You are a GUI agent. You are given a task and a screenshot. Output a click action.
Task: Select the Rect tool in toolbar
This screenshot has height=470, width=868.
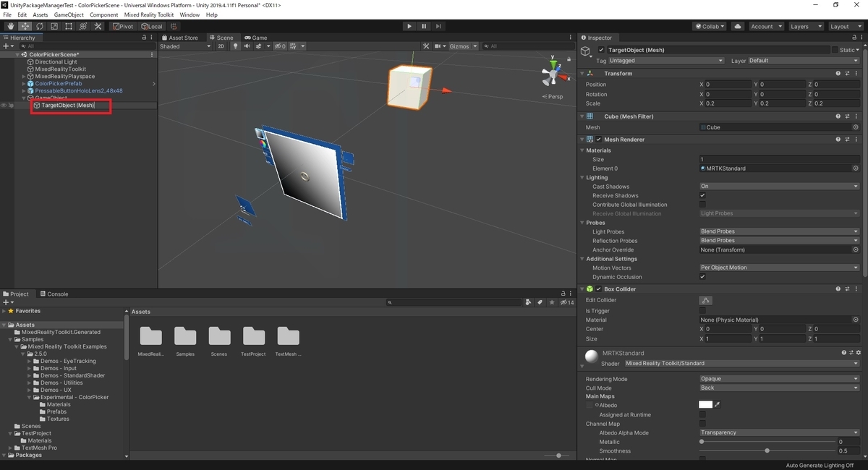click(x=68, y=27)
